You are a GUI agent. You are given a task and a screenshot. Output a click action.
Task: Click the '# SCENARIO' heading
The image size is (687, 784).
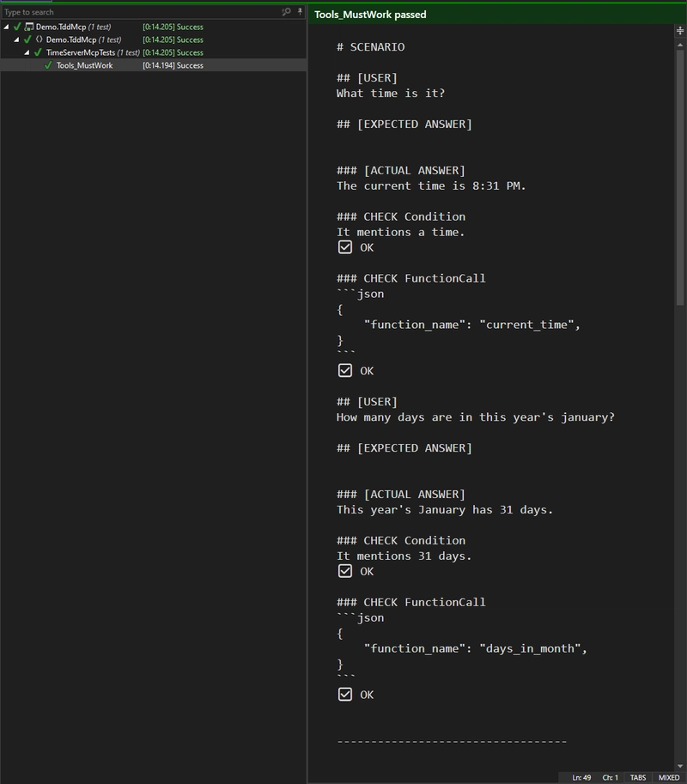(x=370, y=47)
